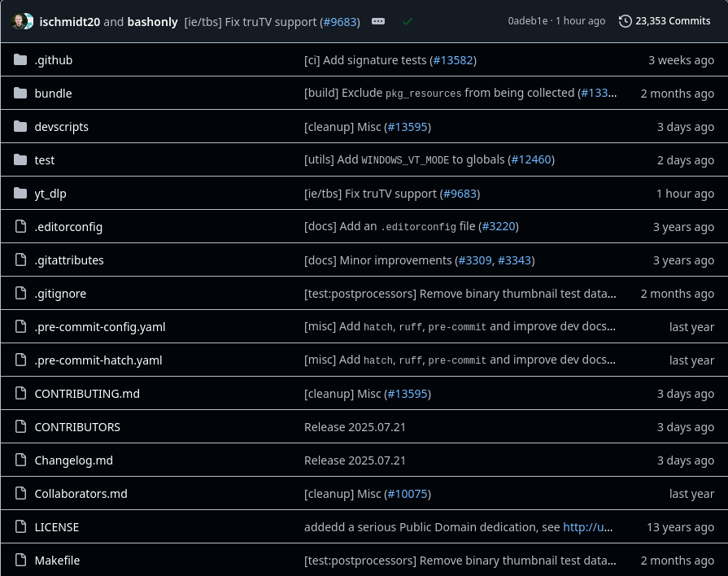Screen dimensions: 728x576
Task: Open the test folder
Action: tap(45, 160)
